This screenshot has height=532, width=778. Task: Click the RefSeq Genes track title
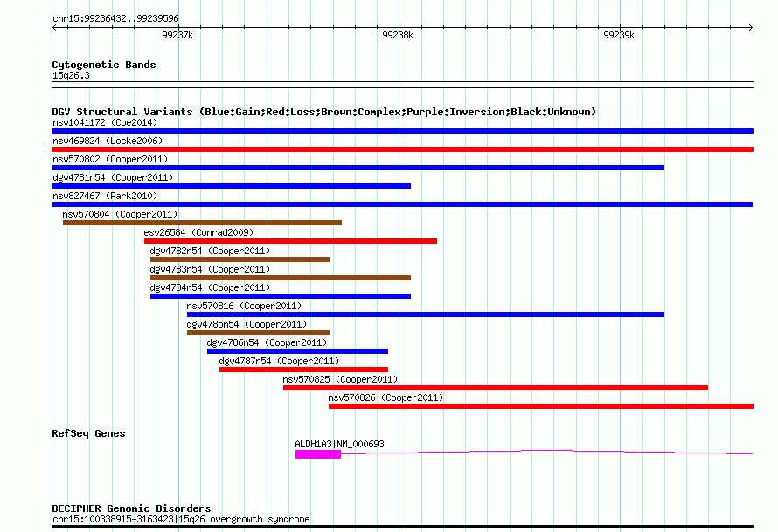(x=88, y=433)
